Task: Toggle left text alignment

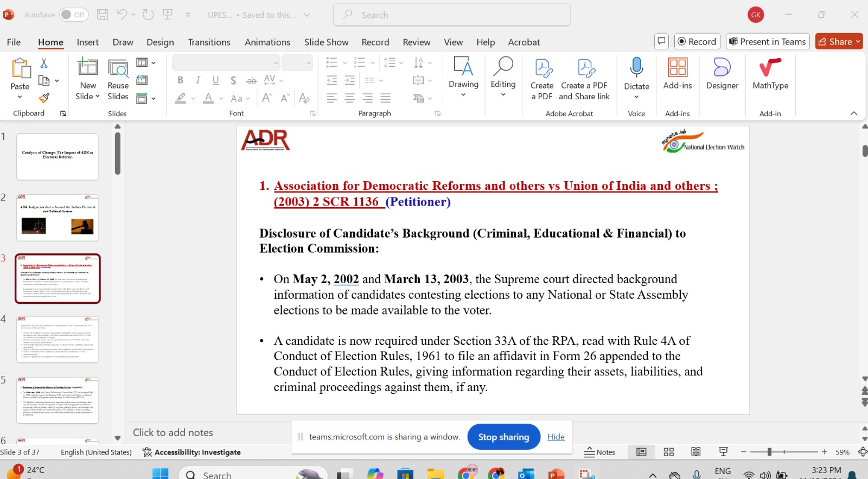Action: (332, 98)
